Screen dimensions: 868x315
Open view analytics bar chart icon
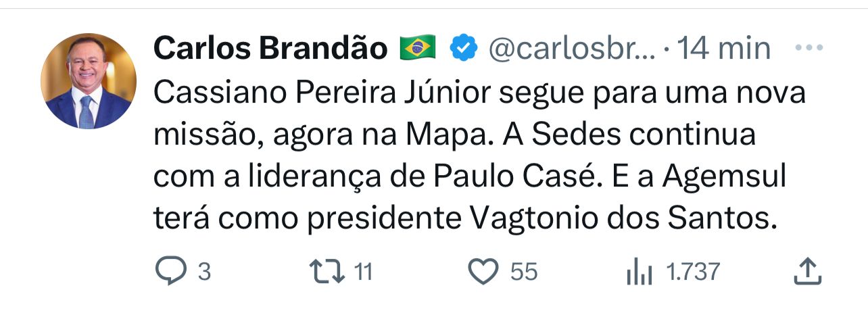[639, 272]
